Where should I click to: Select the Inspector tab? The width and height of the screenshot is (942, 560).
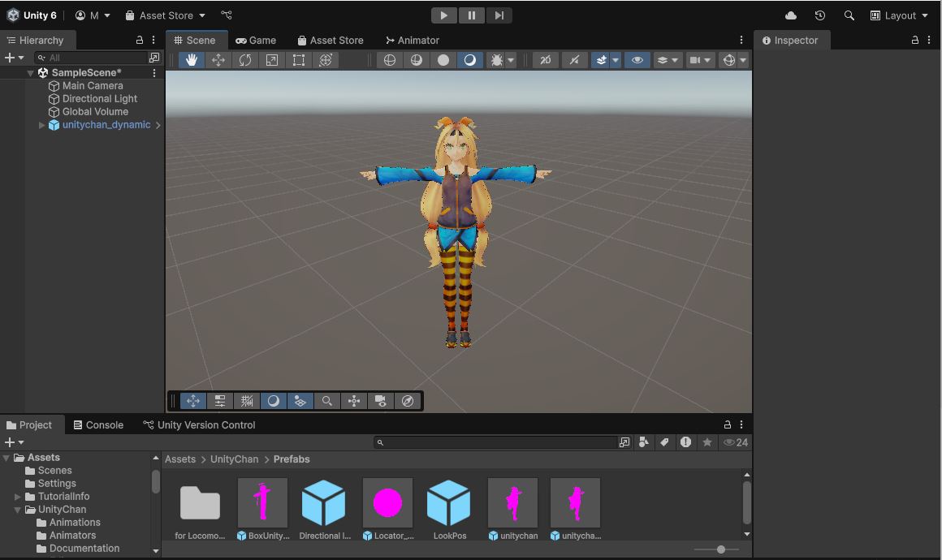pos(790,41)
